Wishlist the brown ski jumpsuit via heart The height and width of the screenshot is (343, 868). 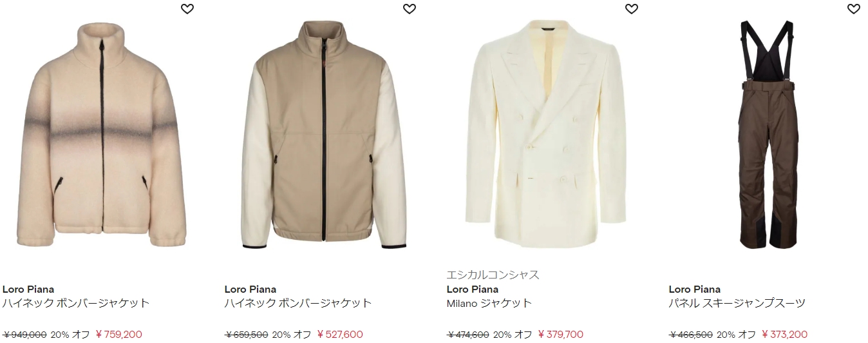[x=853, y=9]
